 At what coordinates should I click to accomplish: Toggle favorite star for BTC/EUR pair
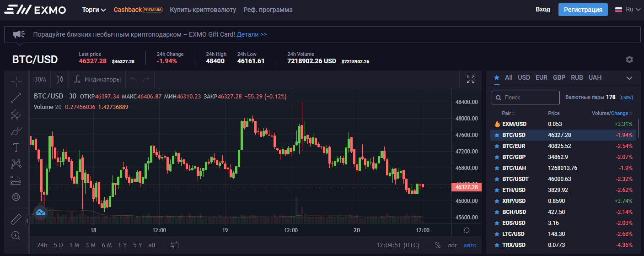497,146
